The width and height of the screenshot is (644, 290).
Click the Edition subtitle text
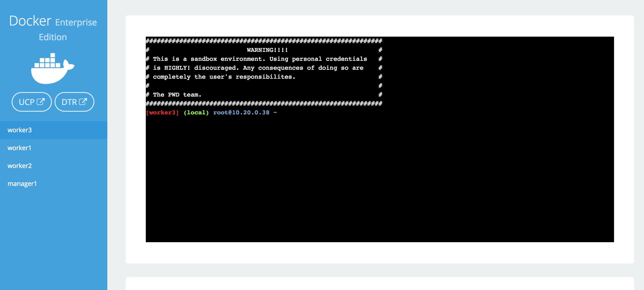tap(53, 37)
